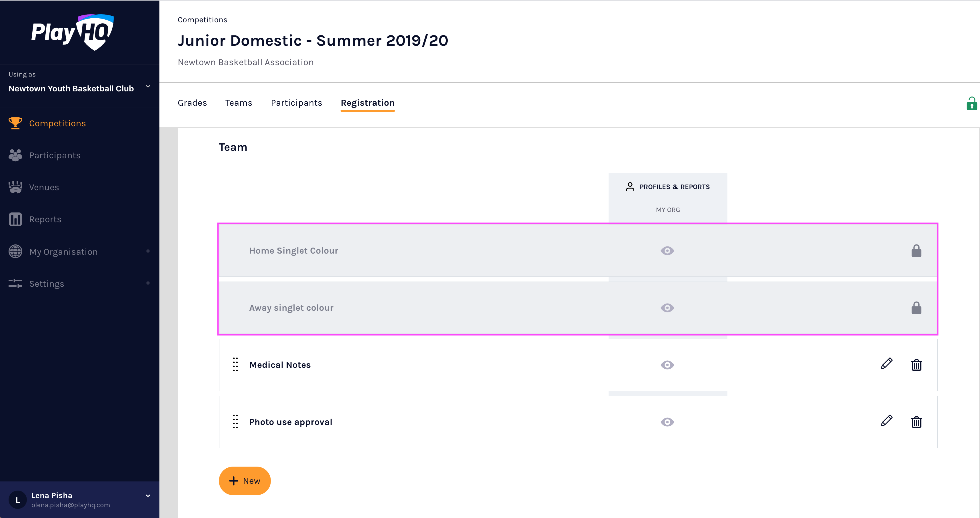Toggle visibility eye for Photo use approval
The height and width of the screenshot is (518, 980).
[667, 422]
